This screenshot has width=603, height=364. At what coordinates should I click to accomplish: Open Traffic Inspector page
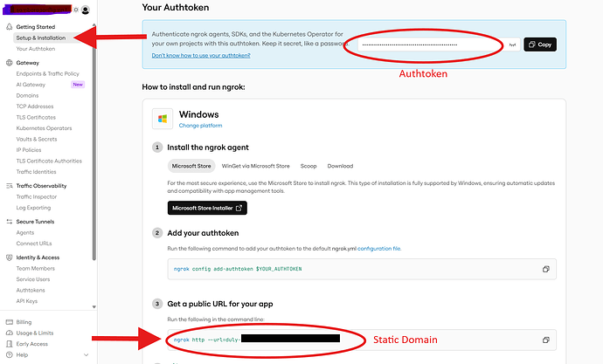click(x=36, y=196)
